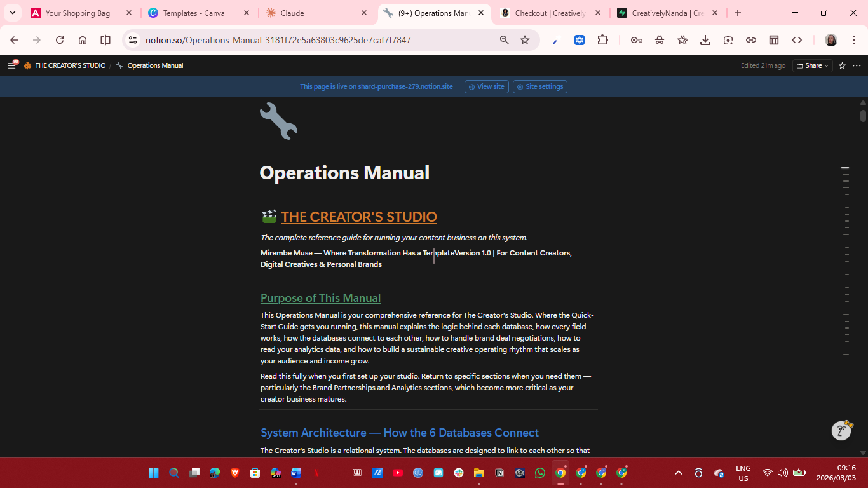This screenshot has height=488, width=868.
Task: Click the Purpose of This Manual heading
Action: [320, 298]
